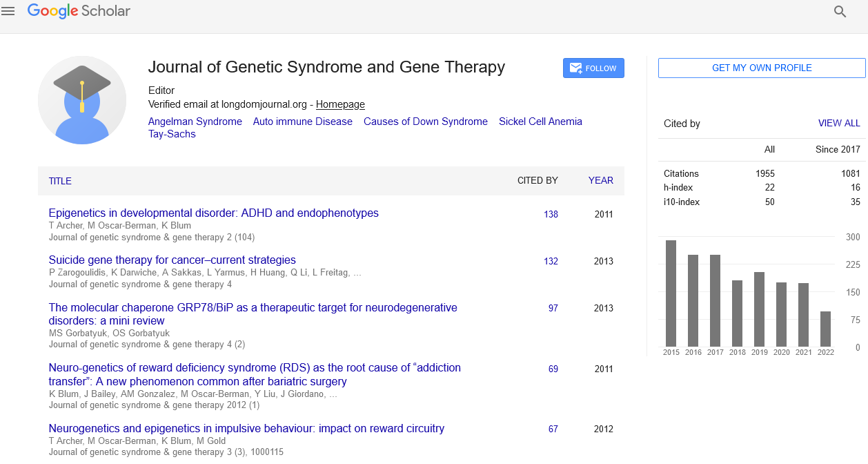
Task: Open the Homepage link
Action: [340, 104]
